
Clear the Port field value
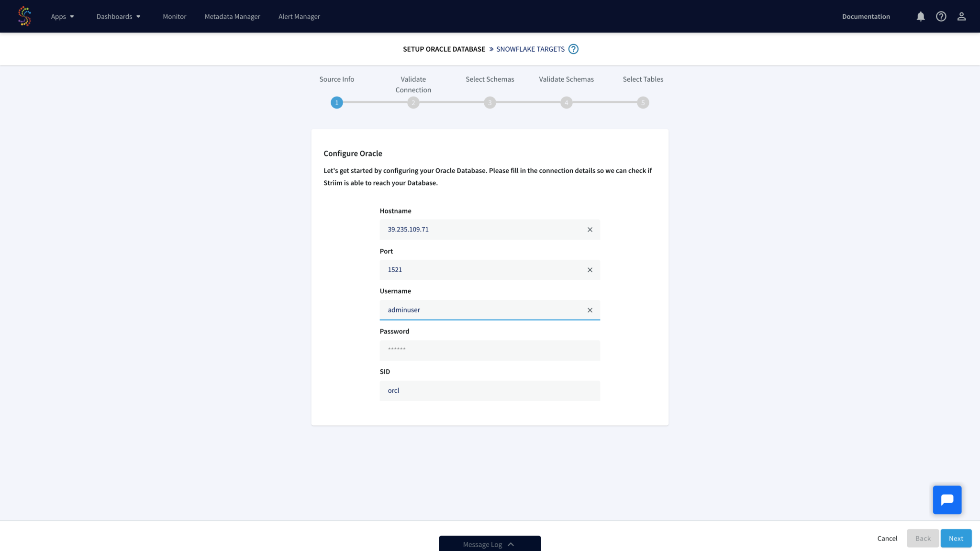(x=590, y=270)
